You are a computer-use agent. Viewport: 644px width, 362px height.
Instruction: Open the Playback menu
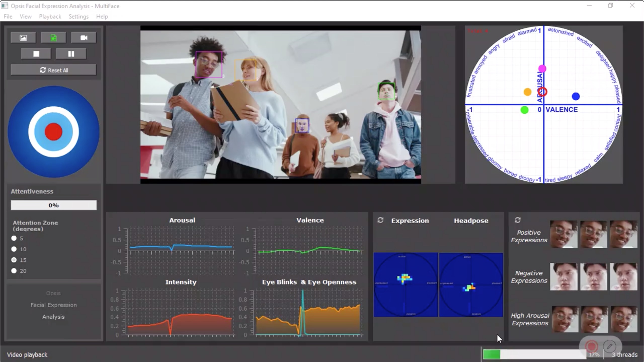pos(50,16)
